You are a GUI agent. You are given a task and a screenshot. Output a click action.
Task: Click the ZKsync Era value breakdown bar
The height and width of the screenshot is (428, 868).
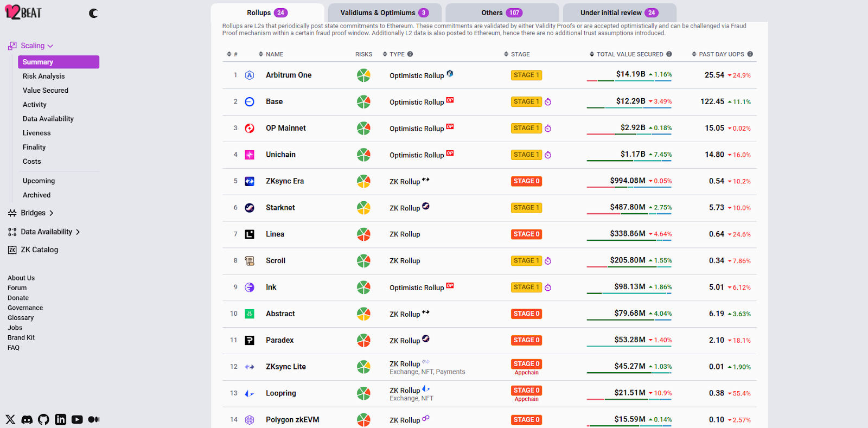[629, 187]
